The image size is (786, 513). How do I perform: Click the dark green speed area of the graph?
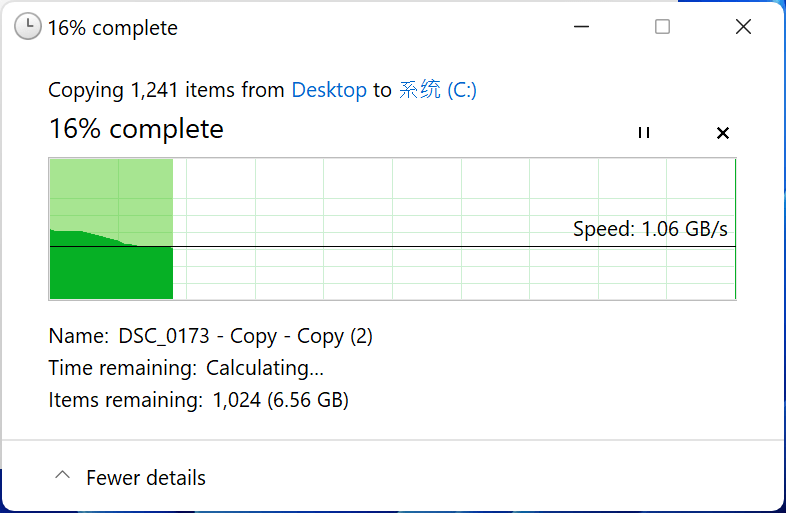tap(111, 272)
